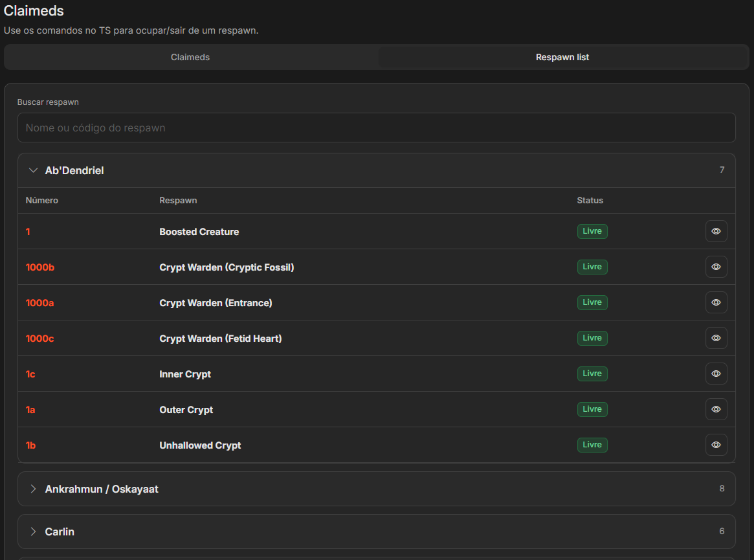Click the Crypt Warden (Entrance) name
Viewport: 754px width, 560px height.
tap(216, 303)
